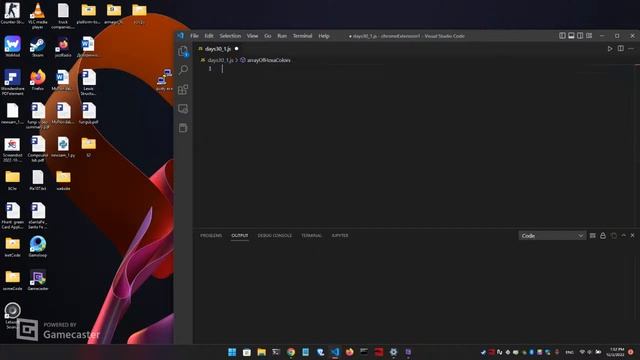Close the bottom panel
Image resolution: width=640 pixels, height=360 pixels.
coord(632,236)
